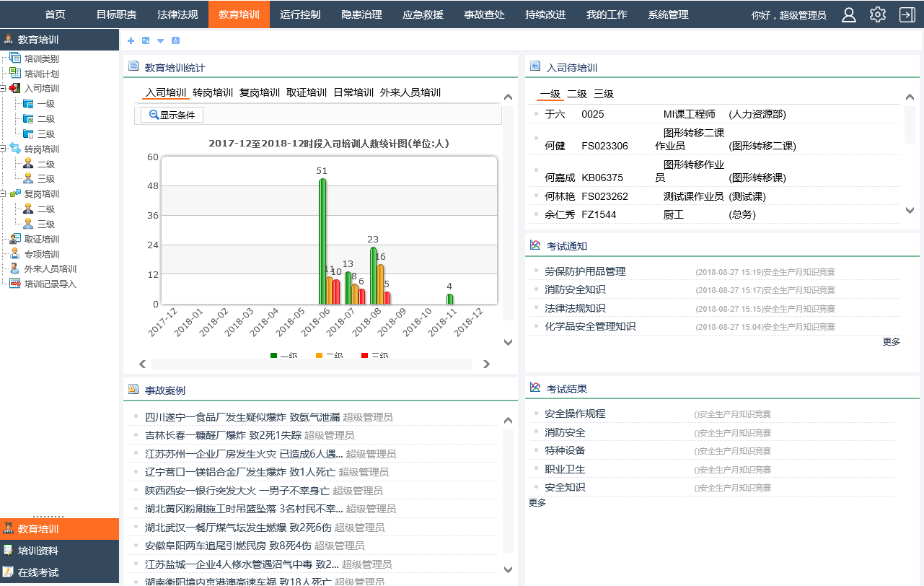This screenshot has height=586, width=924.
Task: Open 取证培训 certificate icon item
Action: click(15, 239)
